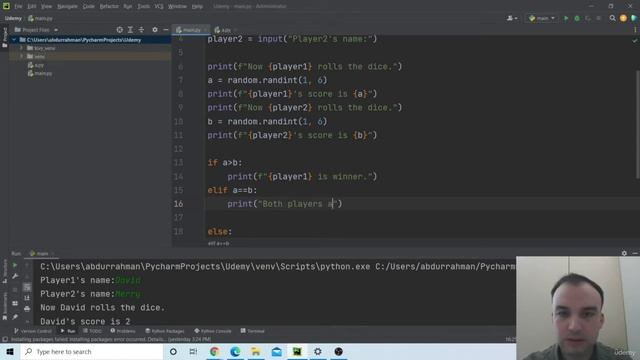Open the Project Files view dropdown
This screenshot has width=640, height=360.
[x=36, y=30]
